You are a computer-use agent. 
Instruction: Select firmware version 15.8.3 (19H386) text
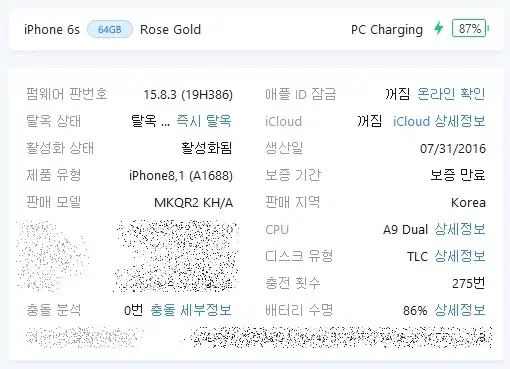point(188,95)
